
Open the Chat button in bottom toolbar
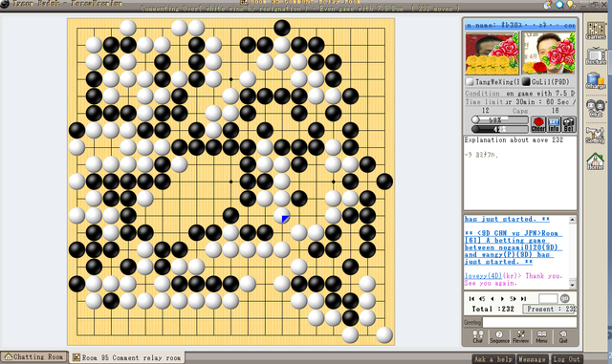click(477, 337)
